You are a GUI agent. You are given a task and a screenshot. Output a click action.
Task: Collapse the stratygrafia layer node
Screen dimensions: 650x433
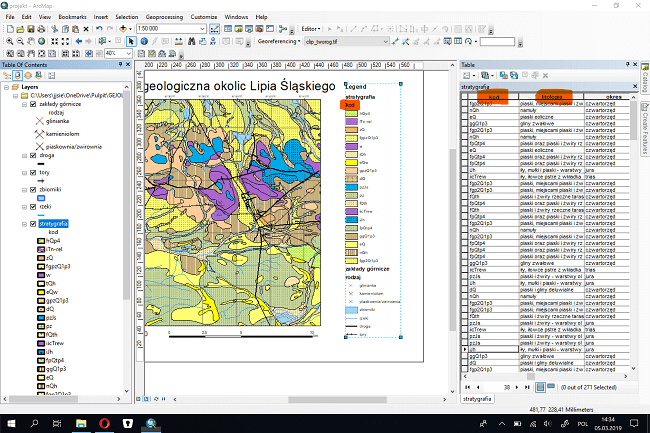tap(24, 224)
